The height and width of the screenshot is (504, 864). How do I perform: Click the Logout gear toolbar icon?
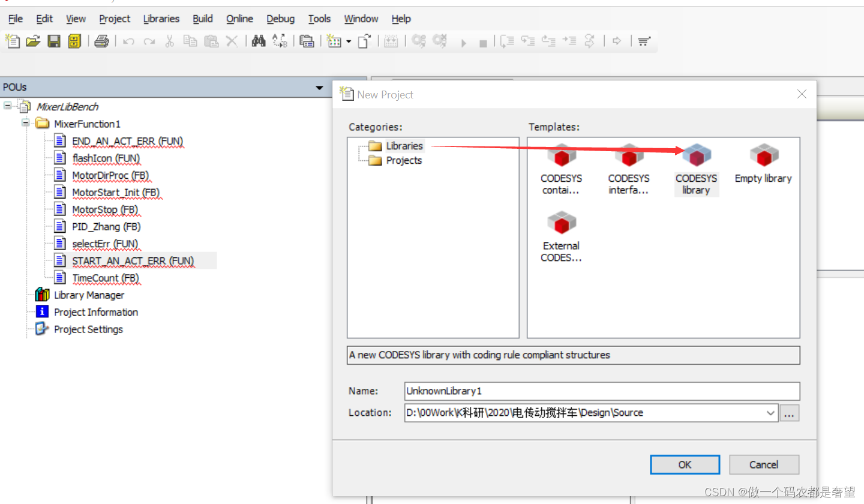tap(440, 41)
